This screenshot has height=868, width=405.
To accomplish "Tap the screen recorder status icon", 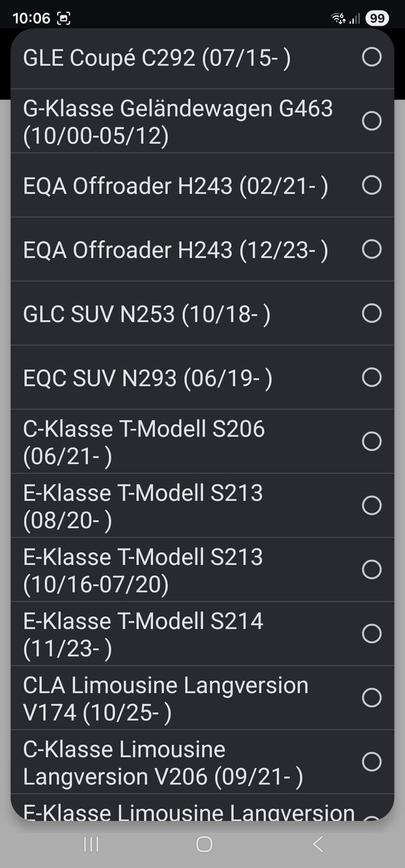I will point(64,19).
